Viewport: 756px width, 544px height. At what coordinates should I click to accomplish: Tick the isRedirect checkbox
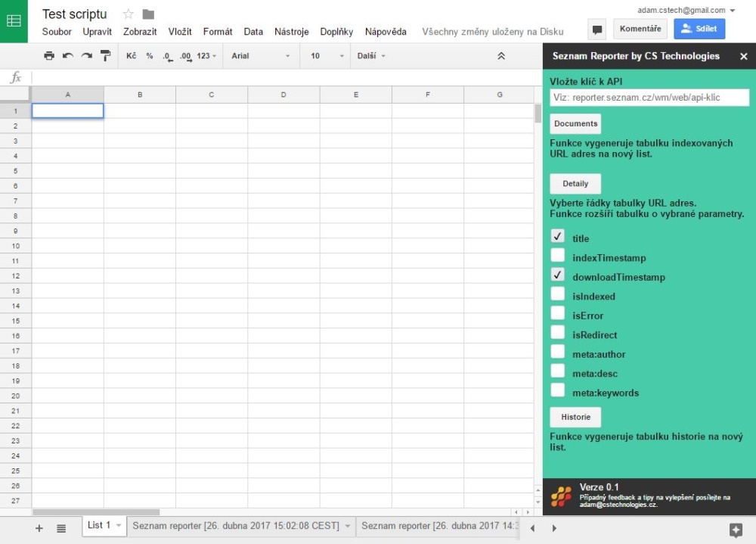(x=557, y=332)
